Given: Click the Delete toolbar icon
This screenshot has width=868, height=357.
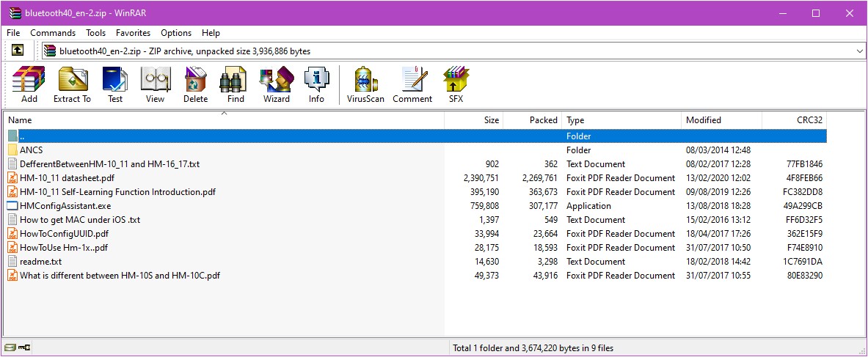Looking at the screenshot, I should pos(195,84).
